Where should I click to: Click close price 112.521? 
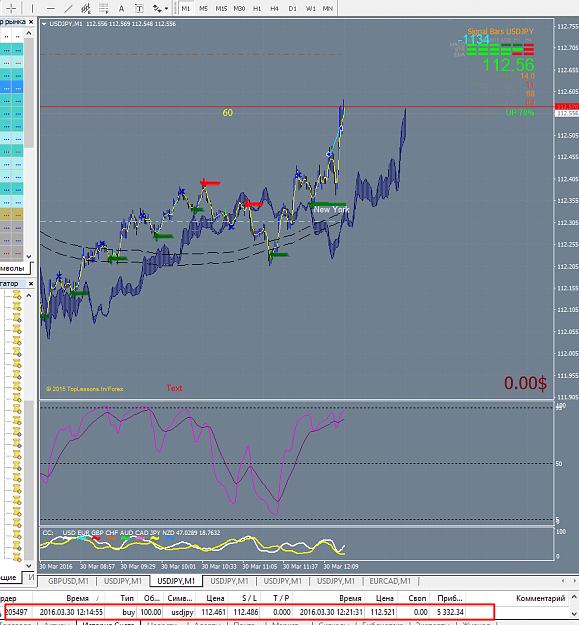(x=383, y=612)
